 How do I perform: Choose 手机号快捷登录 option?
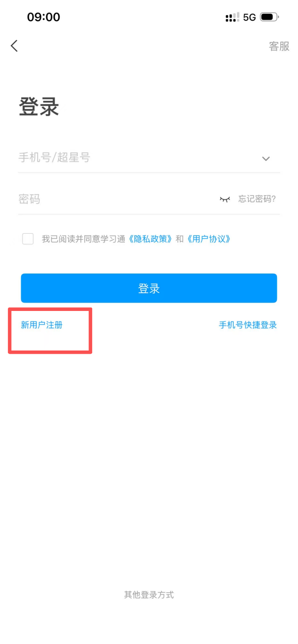coord(248,325)
